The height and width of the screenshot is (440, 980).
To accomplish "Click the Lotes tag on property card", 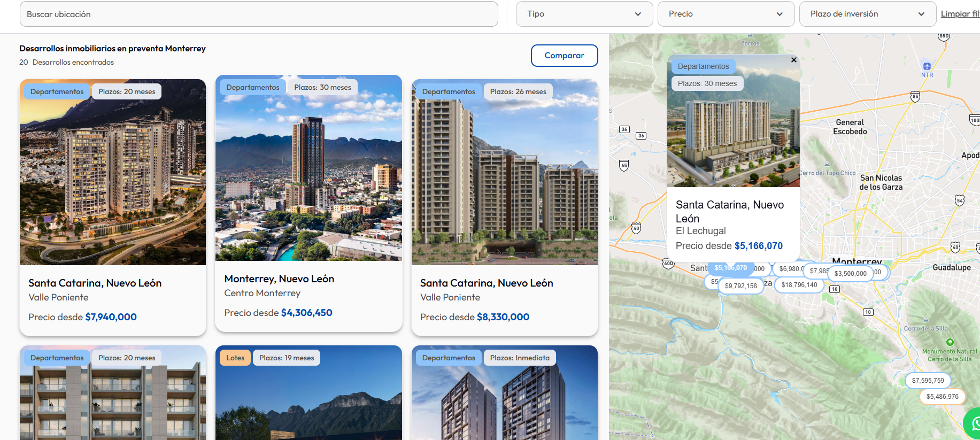I will tap(235, 358).
